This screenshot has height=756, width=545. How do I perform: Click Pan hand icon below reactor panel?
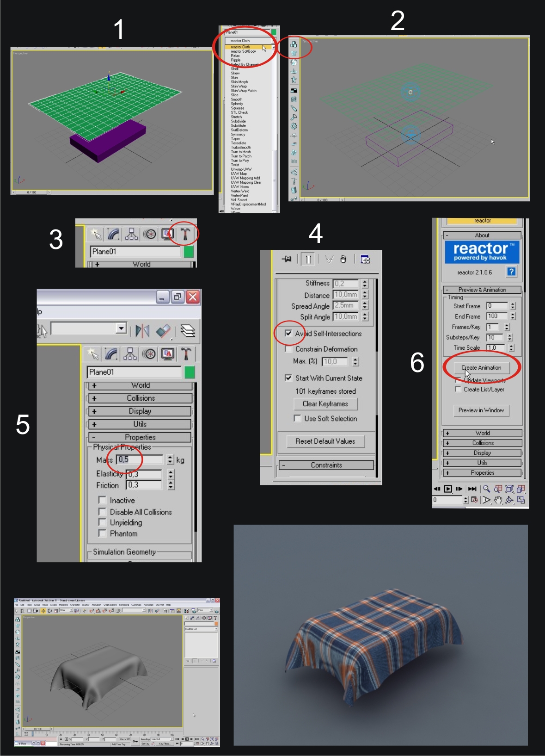click(x=498, y=500)
